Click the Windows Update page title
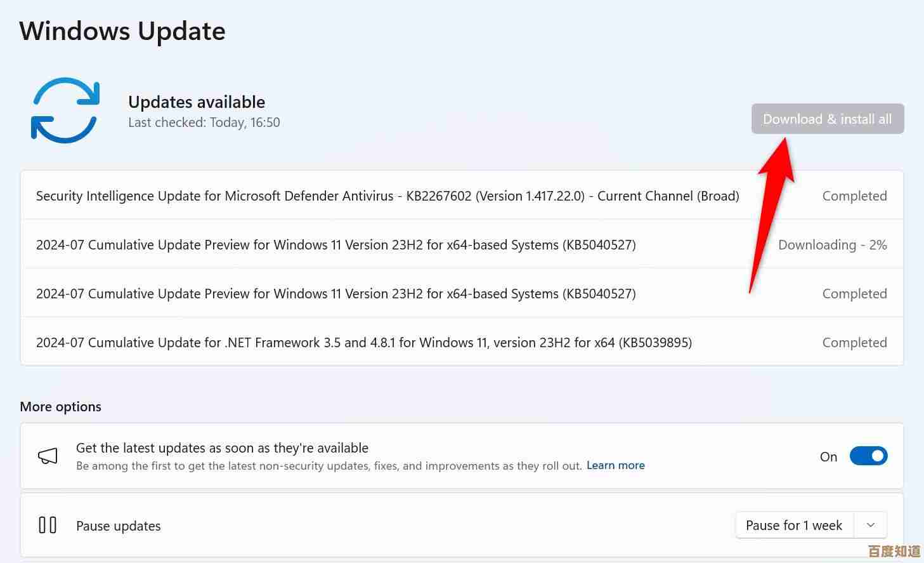This screenshot has width=924, height=563. (122, 30)
